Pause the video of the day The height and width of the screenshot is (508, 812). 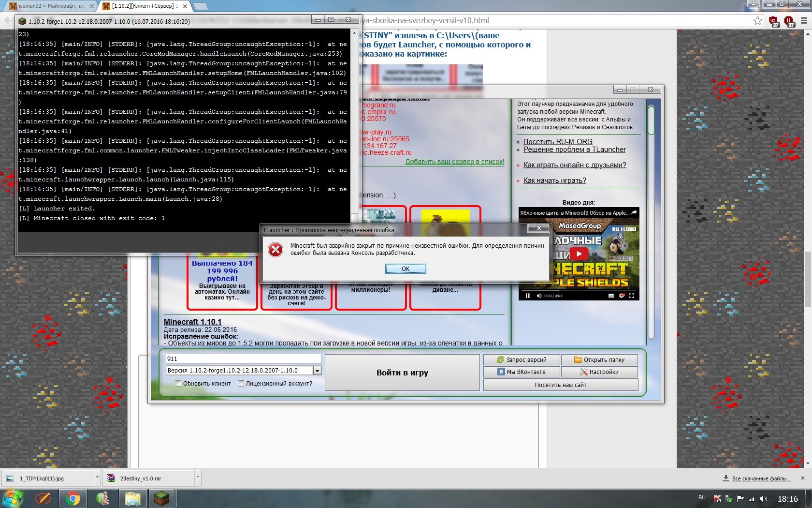point(527,296)
